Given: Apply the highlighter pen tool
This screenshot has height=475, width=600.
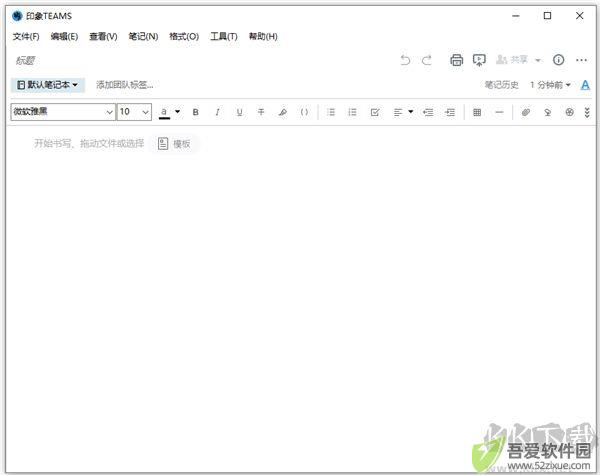Looking at the screenshot, I should tap(282, 112).
